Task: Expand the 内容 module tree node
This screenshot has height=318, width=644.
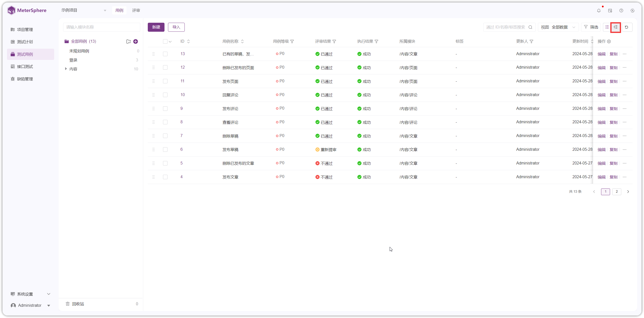Action: [x=66, y=69]
